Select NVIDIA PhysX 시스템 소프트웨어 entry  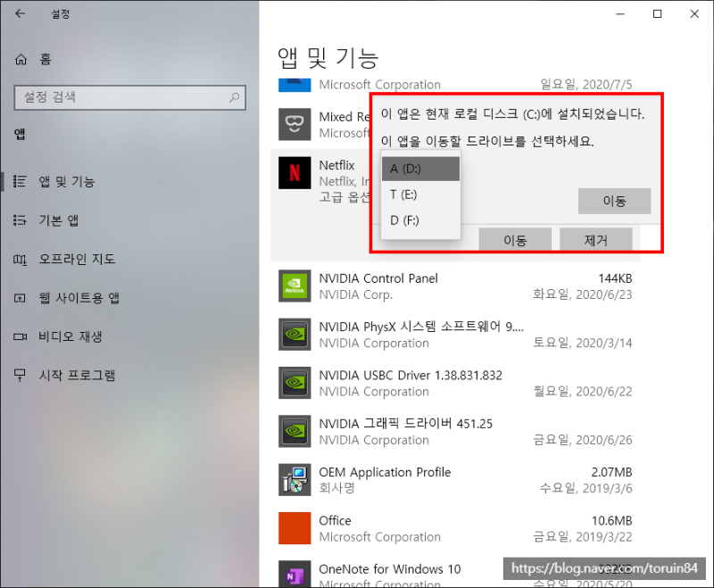421,327
